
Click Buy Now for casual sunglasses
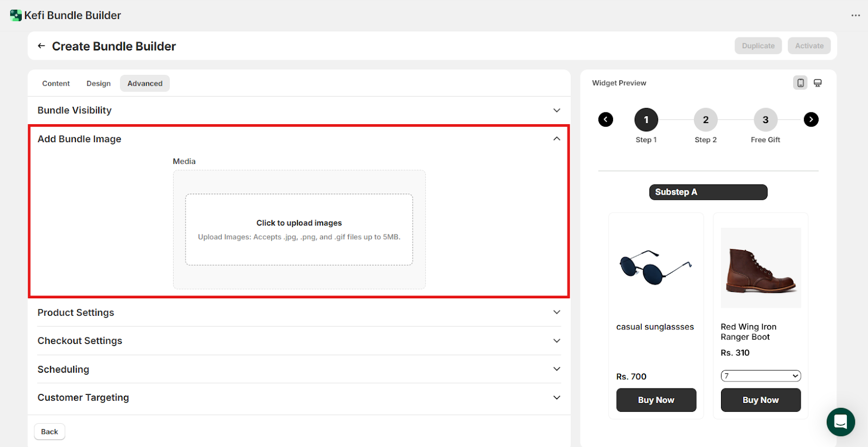[656, 400]
